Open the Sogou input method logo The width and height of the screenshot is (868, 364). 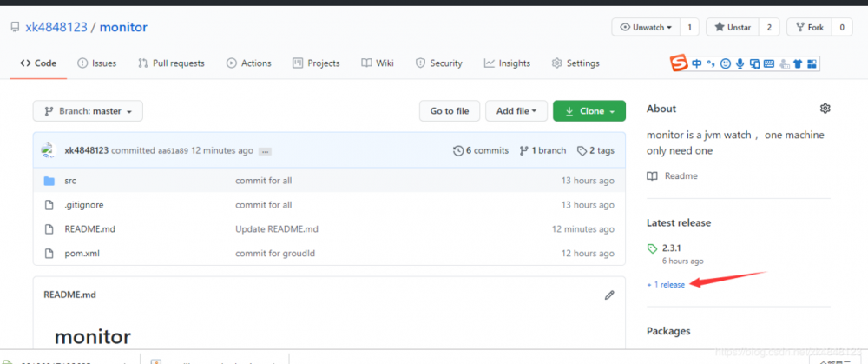(x=680, y=63)
